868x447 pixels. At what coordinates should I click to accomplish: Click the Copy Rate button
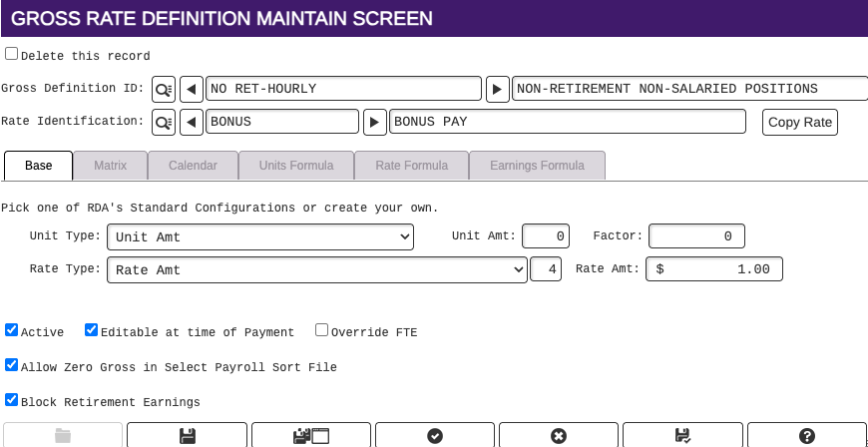(x=800, y=123)
